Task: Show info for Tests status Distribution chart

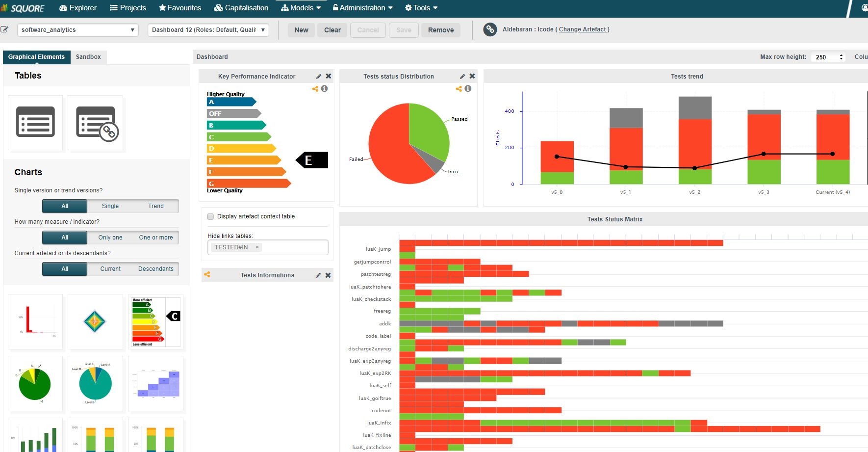Action: (x=468, y=88)
